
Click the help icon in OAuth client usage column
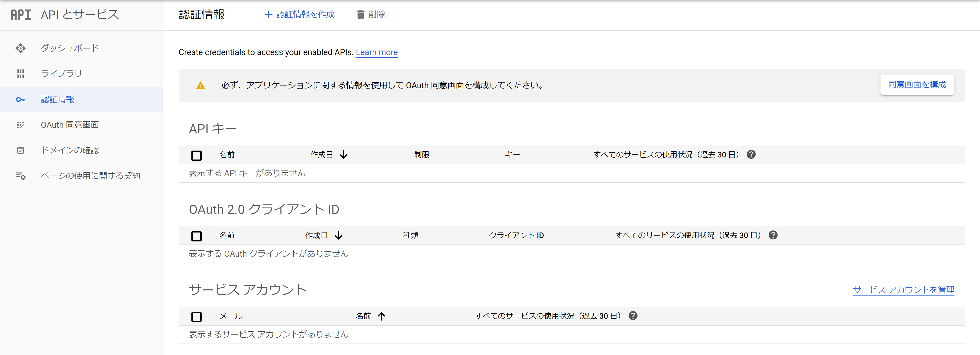pyautogui.click(x=773, y=235)
